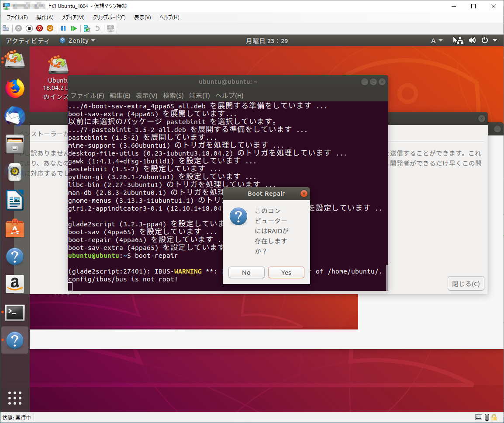The image size is (504, 423).
Task: Open the メディア(M) menu
Action: click(73, 17)
